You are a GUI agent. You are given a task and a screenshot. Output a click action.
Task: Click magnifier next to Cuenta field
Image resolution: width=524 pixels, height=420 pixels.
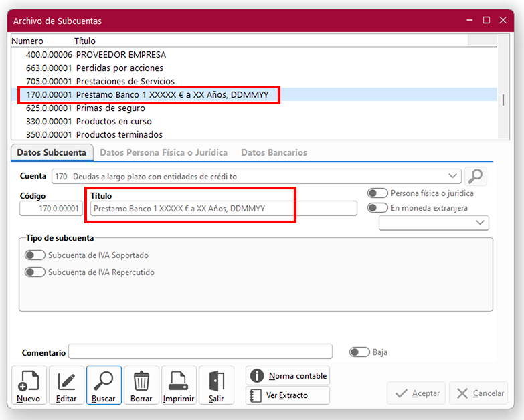click(476, 177)
